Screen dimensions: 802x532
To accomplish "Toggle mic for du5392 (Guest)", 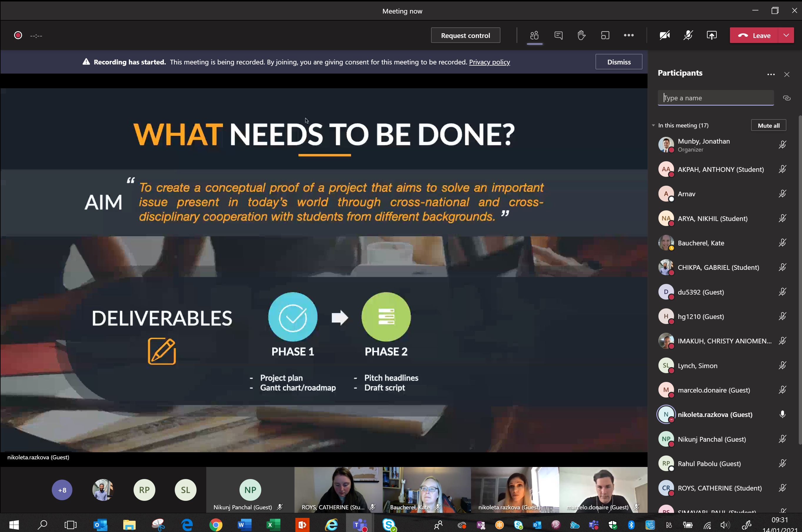I will coord(782,292).
